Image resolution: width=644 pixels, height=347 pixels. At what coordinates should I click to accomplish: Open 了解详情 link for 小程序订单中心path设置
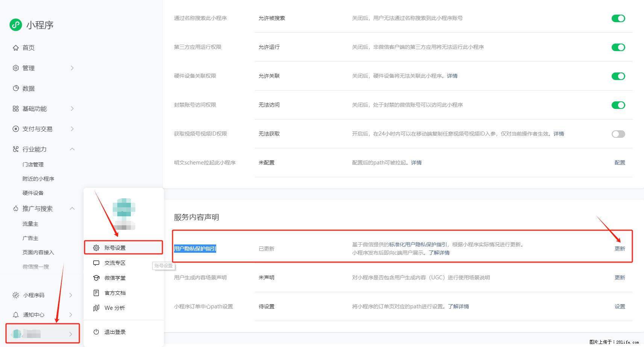pos(459,306)
